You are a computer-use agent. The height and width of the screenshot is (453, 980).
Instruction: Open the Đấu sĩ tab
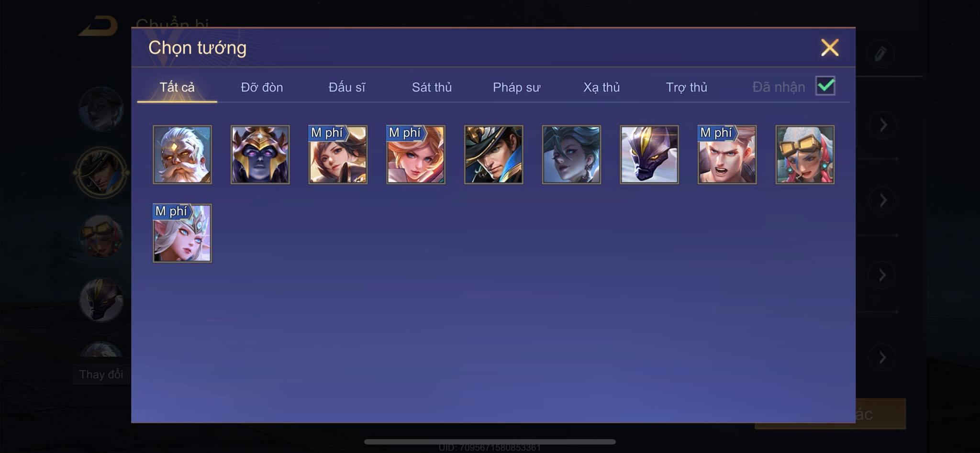pyautogui.click(x=347, y=87)
